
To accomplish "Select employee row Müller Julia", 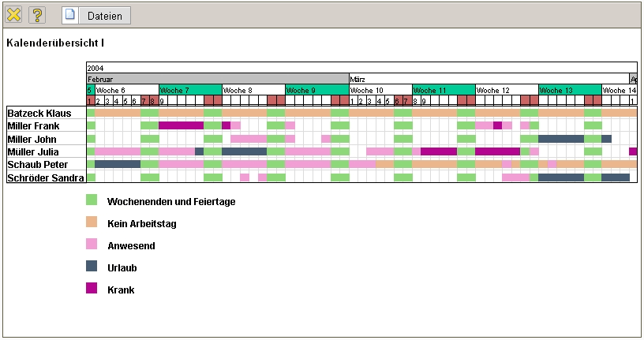I will point(33,151).
